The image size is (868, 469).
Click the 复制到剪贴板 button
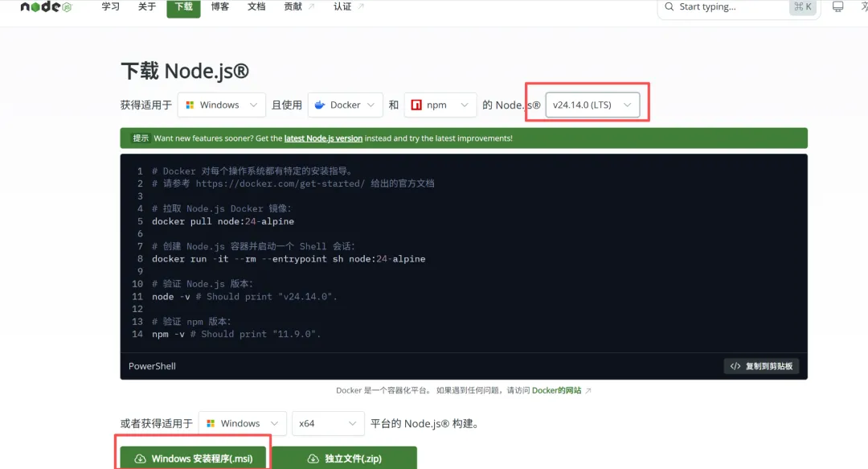click(x=761, y=367)
